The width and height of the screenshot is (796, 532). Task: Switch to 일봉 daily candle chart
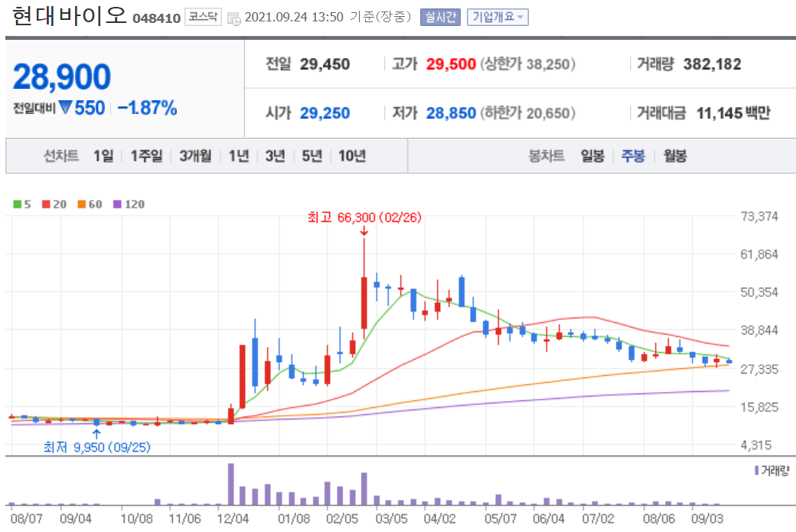[x=592, y=156]
